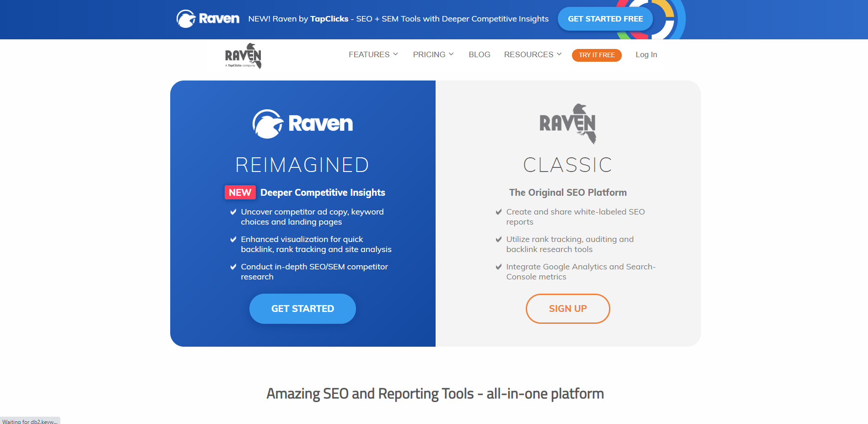The width and height of the screenshot is (868, 424).
Task: Click the CLASSIC heading
Action: pos(568,165)
